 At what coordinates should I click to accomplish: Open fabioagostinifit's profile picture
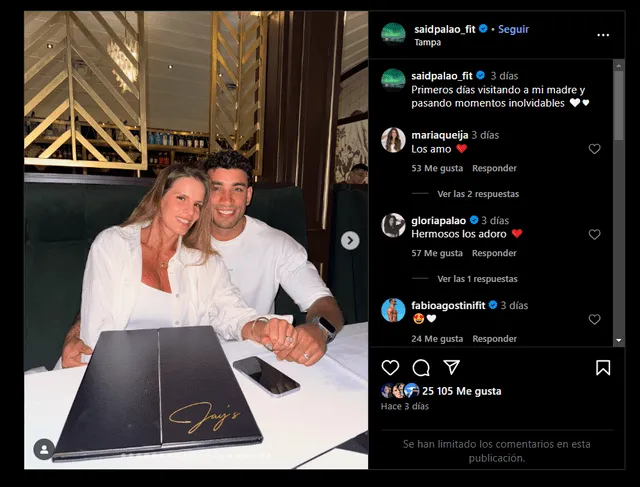393,310
